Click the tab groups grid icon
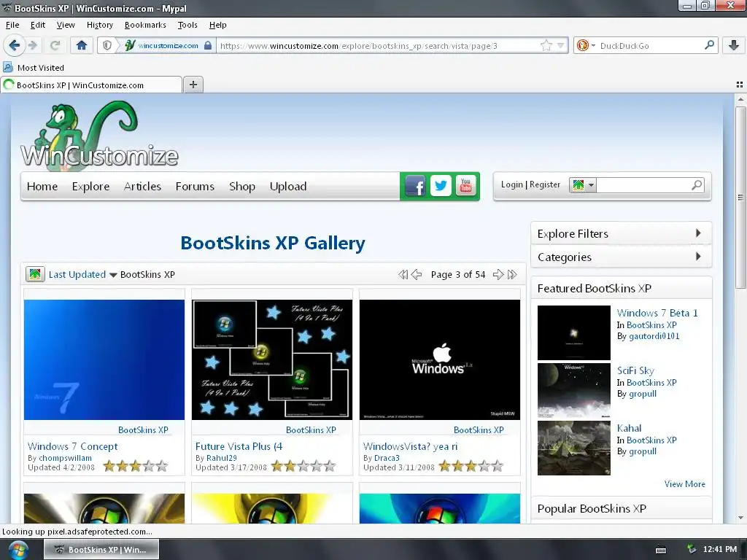 740,85
